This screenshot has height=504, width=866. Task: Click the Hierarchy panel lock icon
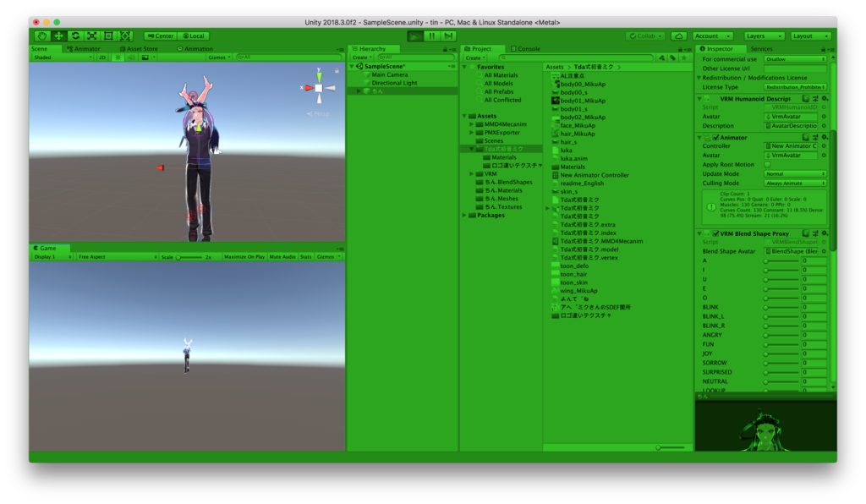click(x=445, y=49)
